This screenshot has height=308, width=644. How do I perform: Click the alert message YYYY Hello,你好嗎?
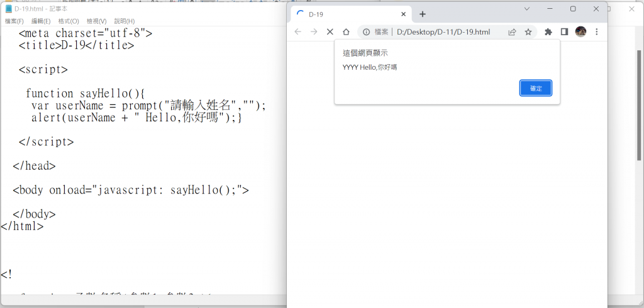pos(370,67)
